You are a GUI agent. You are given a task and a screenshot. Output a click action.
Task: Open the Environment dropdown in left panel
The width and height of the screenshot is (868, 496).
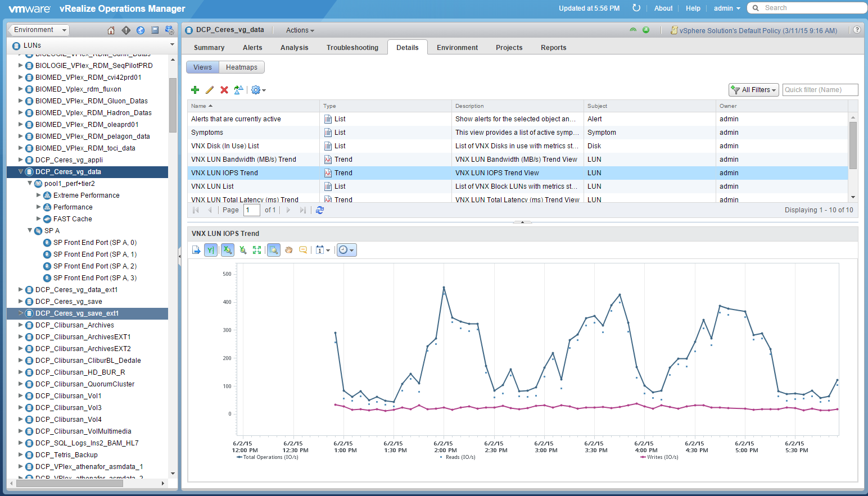tap(38, 30)
